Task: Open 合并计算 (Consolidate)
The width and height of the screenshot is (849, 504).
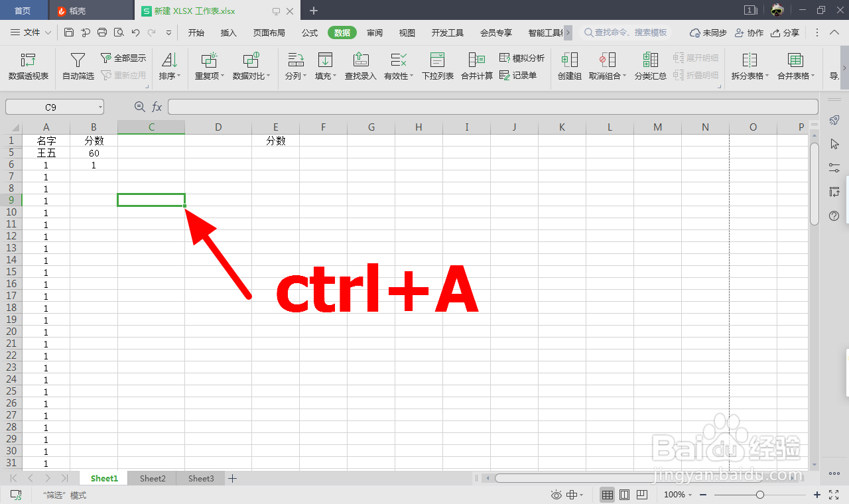Action: click(477, 66)
